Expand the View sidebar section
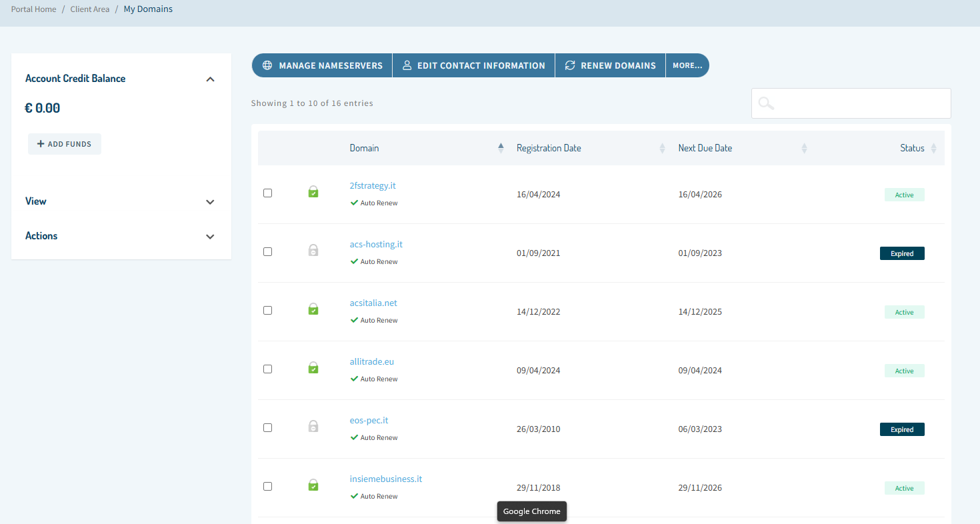Viewport: 980px width, 524px height. pos(210,202)
